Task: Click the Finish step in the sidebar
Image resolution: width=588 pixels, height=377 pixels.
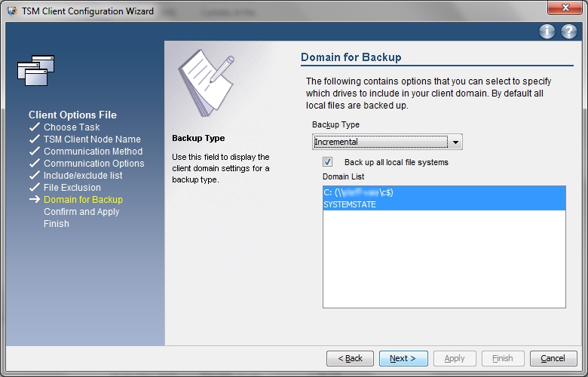Action: (x=57, y=224)
